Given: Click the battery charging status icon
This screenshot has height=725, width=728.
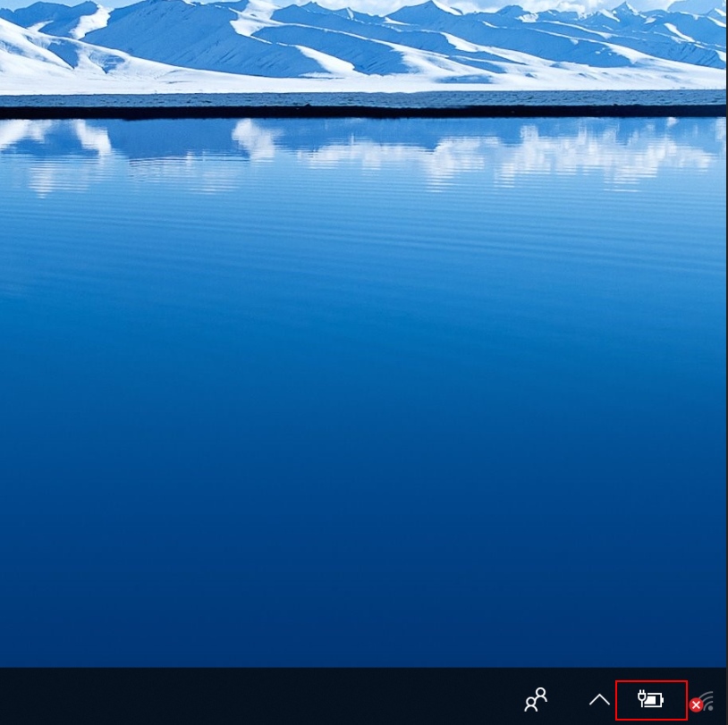Looking at the screenshot, I should click(x=651, y=700).
